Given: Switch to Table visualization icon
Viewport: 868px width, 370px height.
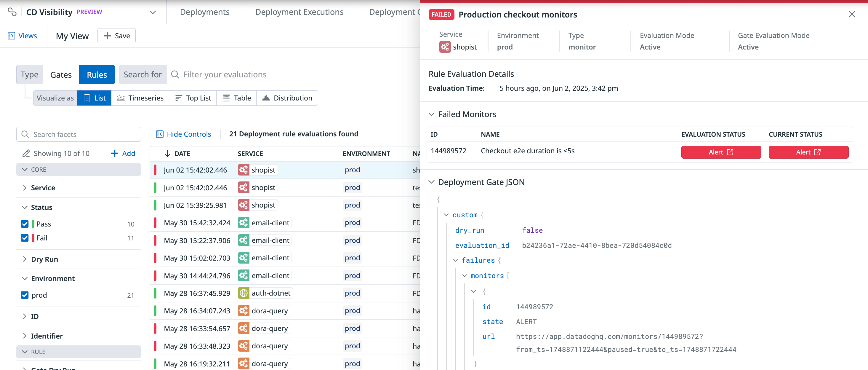Looking at the screenshot, I should [226, 98].
